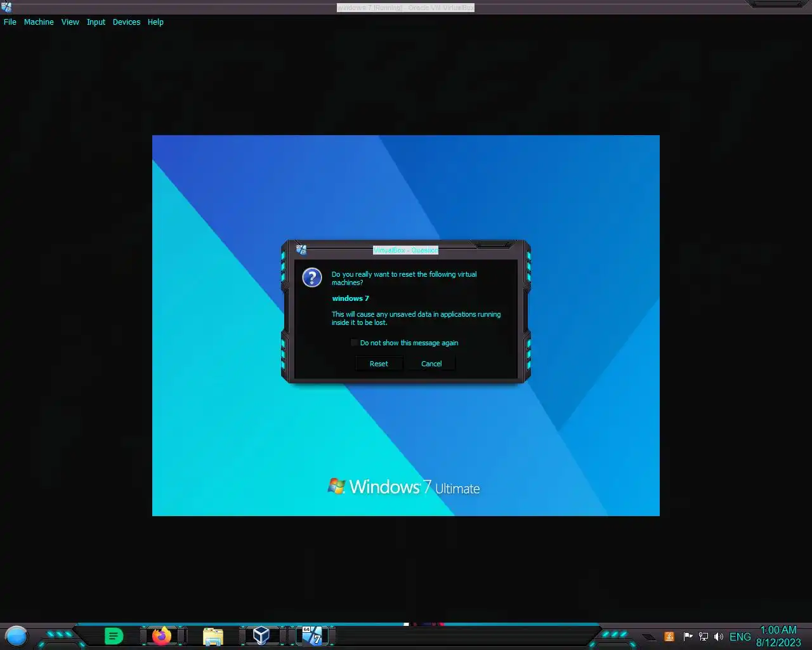Open the clock showing 1:00 AM

(x=778, y=636)
